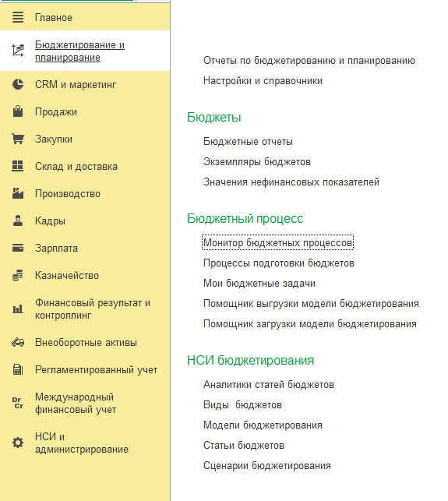Open Настройки и справочники

tap(263, 81)
